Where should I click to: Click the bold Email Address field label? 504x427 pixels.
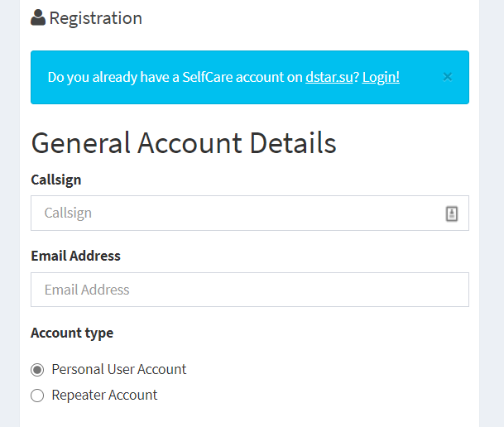pyautogui.click(x=75, y=256)
